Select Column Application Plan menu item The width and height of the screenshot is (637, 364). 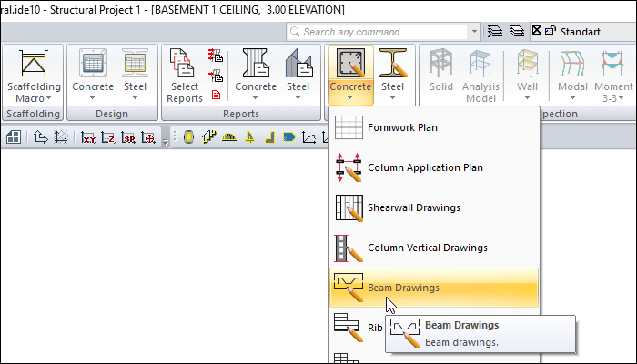pyautogui.click(x=434, y=167)
